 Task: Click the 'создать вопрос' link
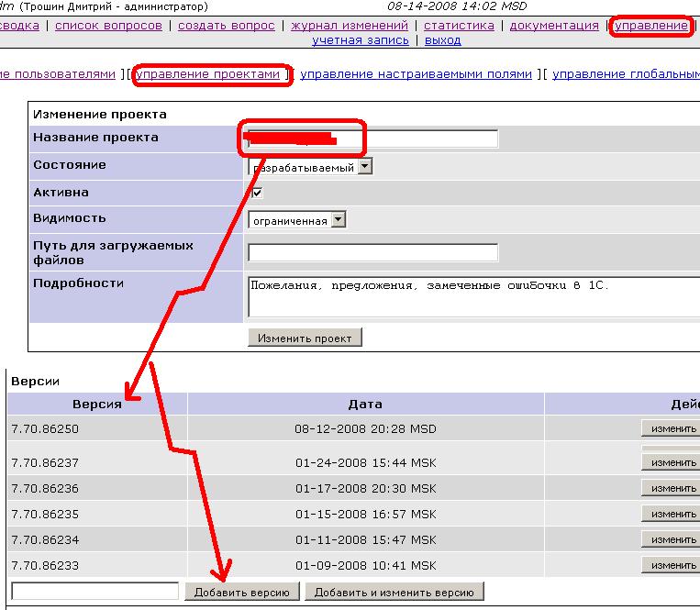pos(226,26)
